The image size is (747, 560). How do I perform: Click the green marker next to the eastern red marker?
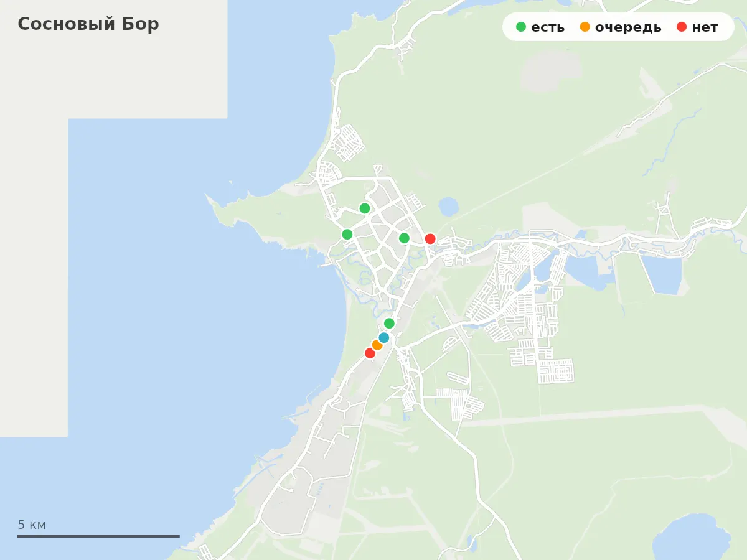(x=404, y=238)
